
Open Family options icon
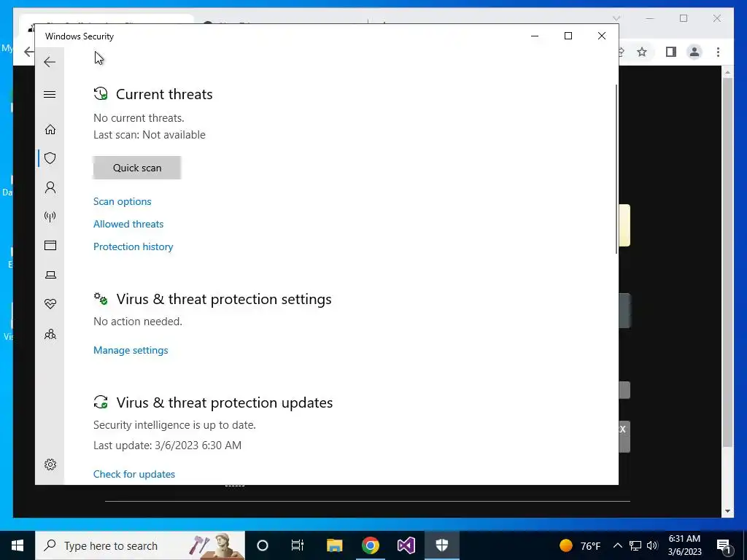click(x=50, y=334)
